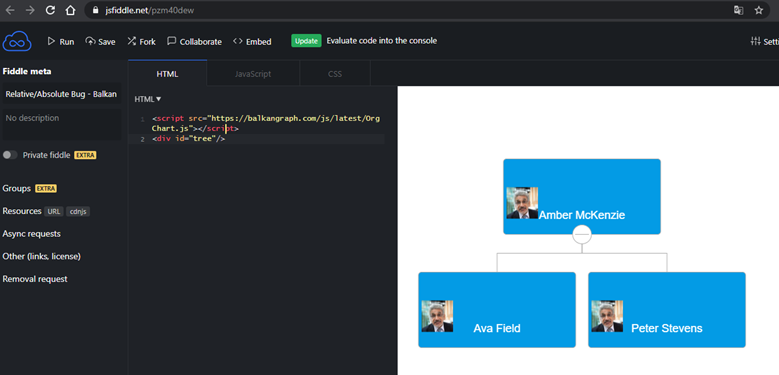Open the Embed option
The height and width of the screenshot is (375, 779).
coord(252,42)
